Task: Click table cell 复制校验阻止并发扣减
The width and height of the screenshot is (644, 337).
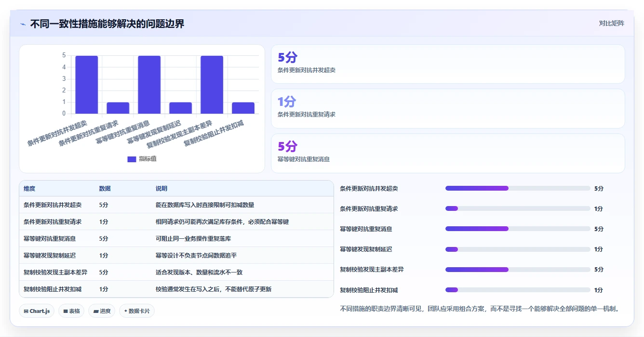Action: (53, 289)
